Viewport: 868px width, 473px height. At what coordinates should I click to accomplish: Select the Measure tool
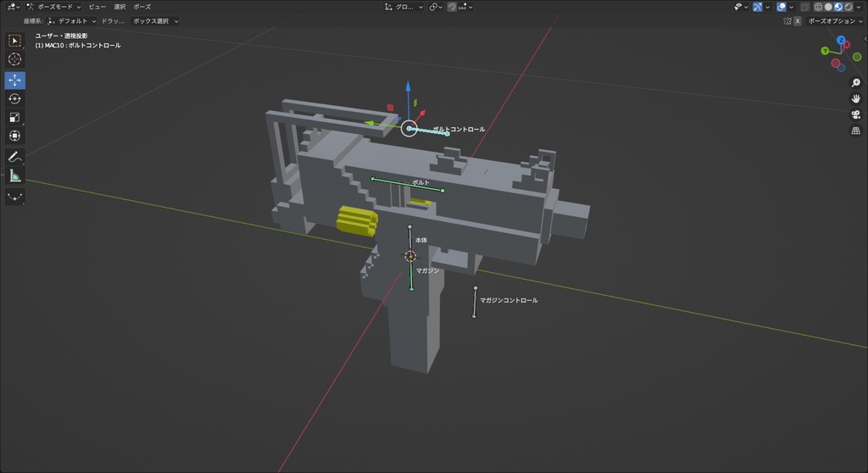point(15,176)
